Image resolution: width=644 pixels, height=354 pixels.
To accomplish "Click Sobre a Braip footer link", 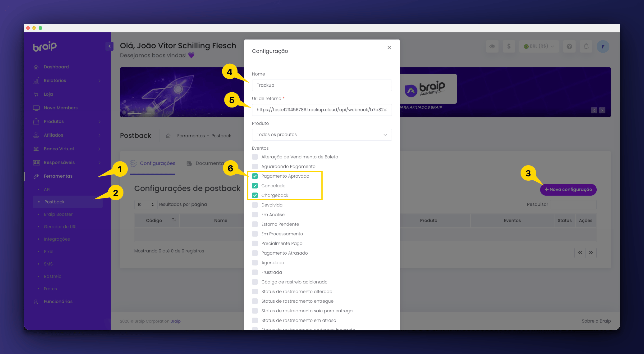I will click(596, 321).
